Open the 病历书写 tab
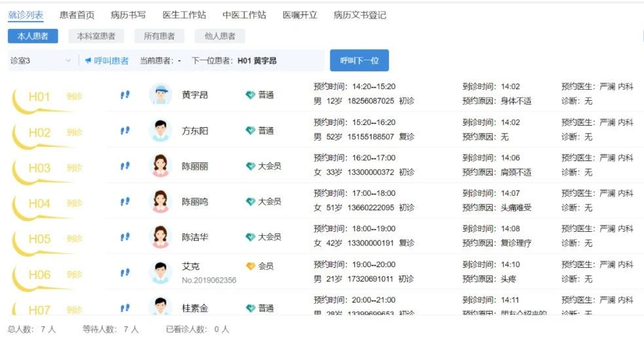The height and width of the screenshot is (338, 644). click(x=128, y=15)
